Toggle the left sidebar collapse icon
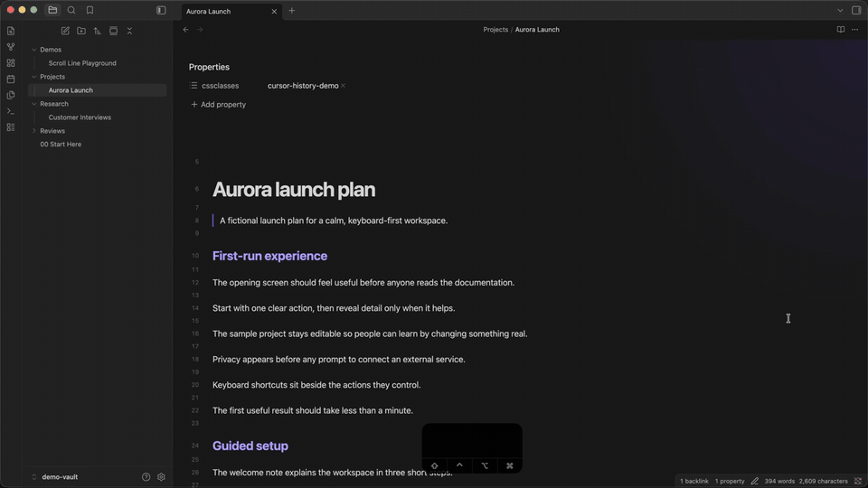This screenshot has height=488, width=868. coord(161,10)
